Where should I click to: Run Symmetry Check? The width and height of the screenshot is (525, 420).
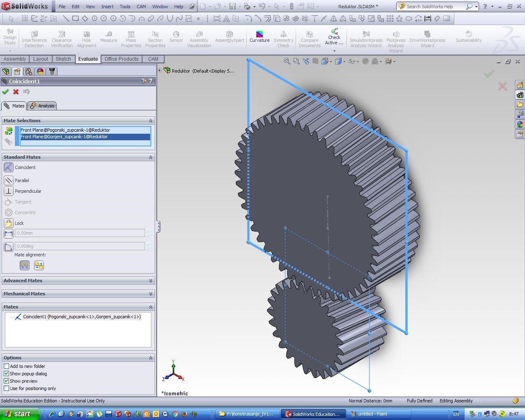(x=283, y=39)
